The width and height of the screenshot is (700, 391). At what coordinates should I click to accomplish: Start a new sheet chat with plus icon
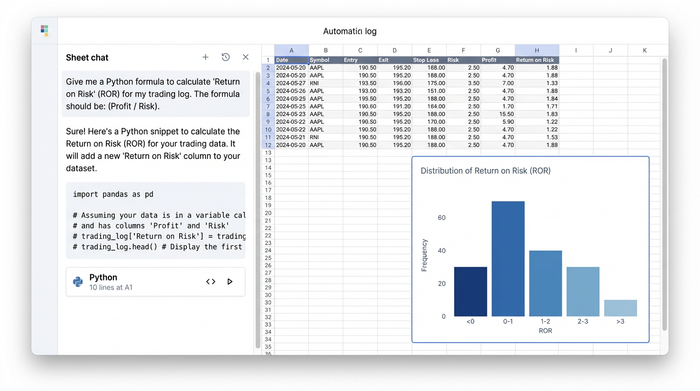tap(205, 57)
